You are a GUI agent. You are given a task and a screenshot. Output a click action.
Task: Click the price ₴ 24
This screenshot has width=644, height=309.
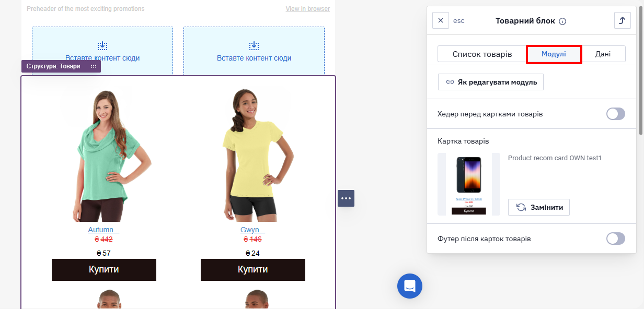coord(252,253)
